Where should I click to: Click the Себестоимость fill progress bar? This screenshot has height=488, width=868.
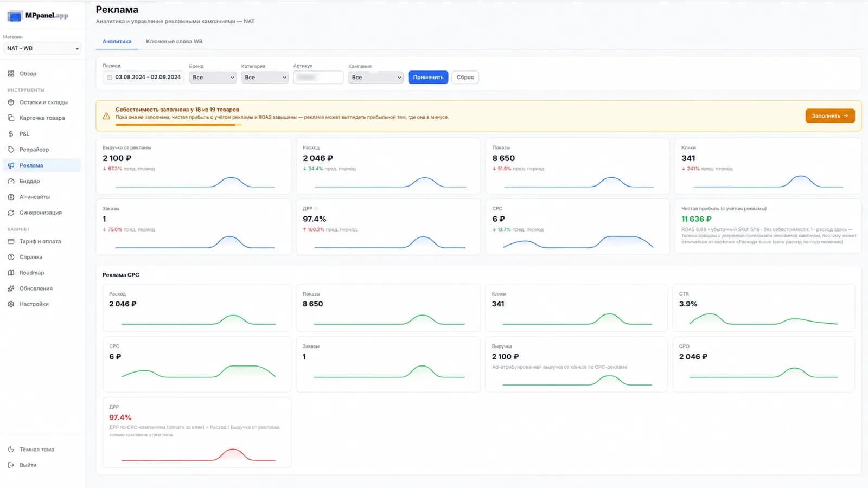tap(178, 125)
